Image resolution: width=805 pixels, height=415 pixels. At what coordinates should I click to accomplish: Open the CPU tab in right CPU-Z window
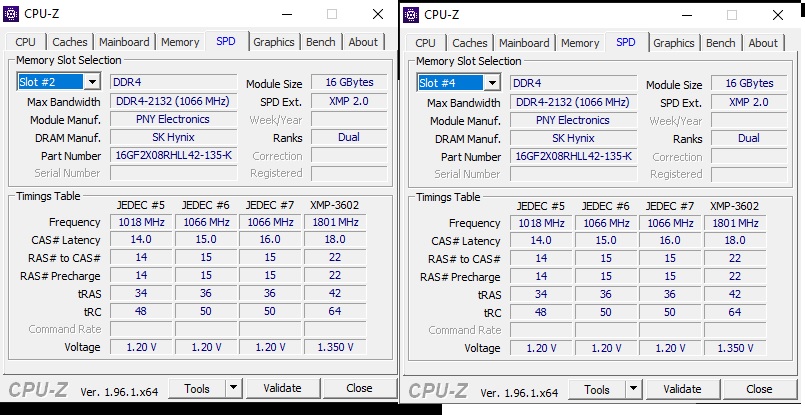[x=426, y=43]
